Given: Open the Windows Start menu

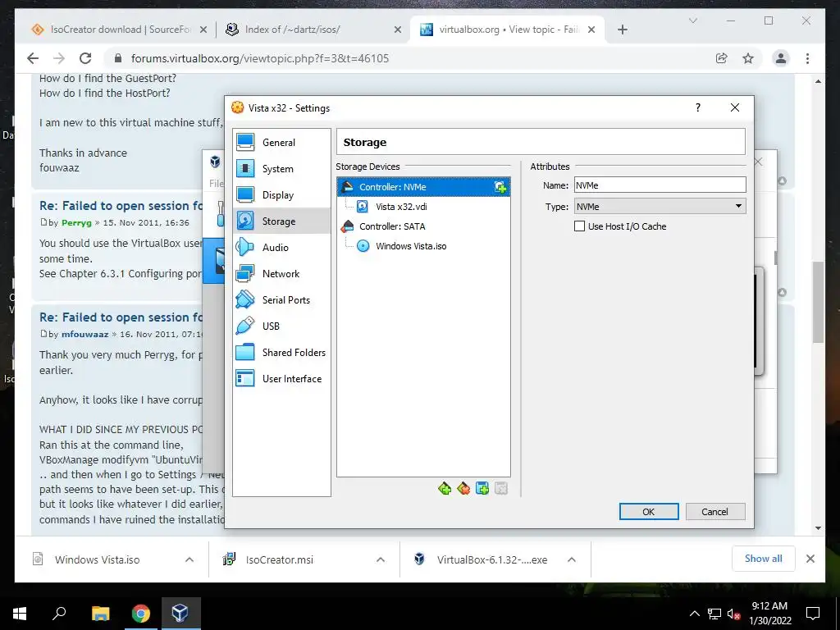Looking at the screenshot, I should [x=20, y=614].
